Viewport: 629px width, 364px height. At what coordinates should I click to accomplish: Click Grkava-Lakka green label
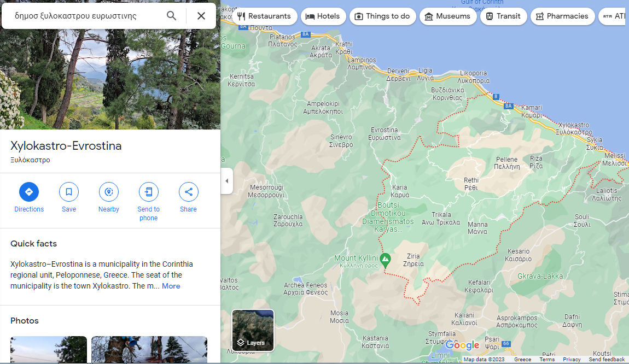tap(540, 276)
